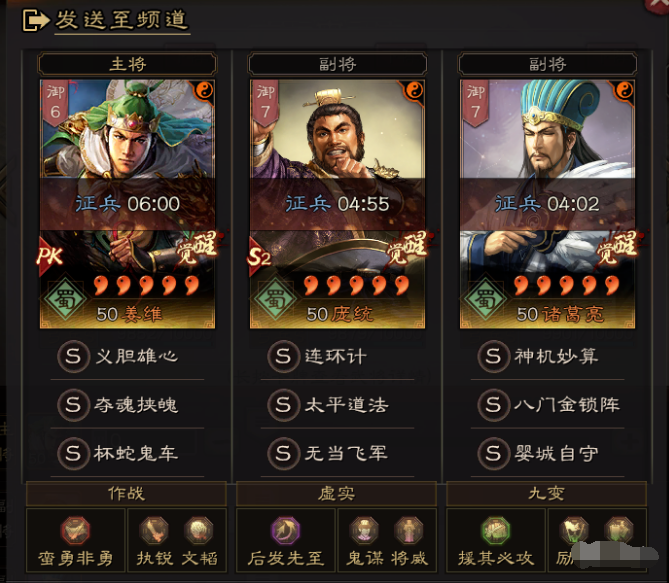Open the 九变 tactics category header
This screenshot has width=669, height=583.
546,494
